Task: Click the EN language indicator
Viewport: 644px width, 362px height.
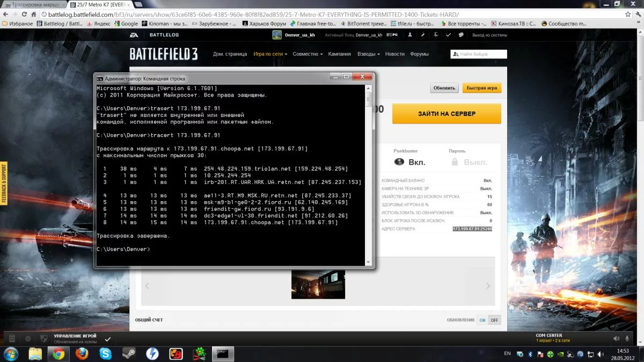Action: point(508,354)
